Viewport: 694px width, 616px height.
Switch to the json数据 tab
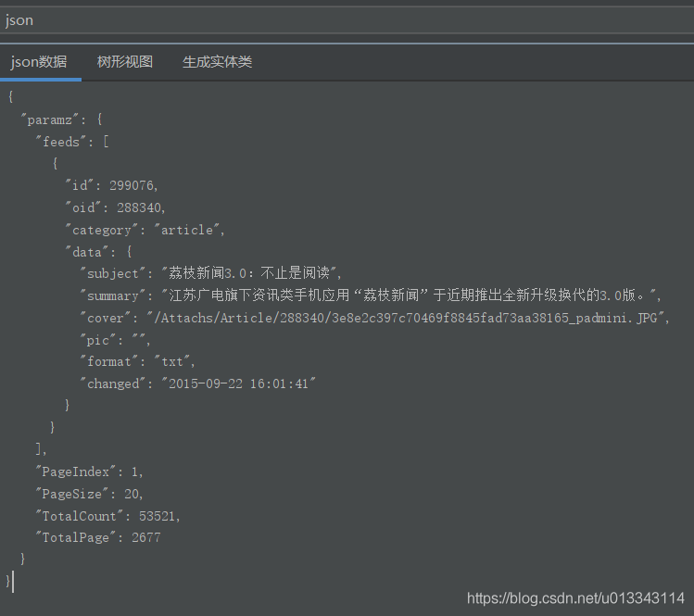(39, 62)
